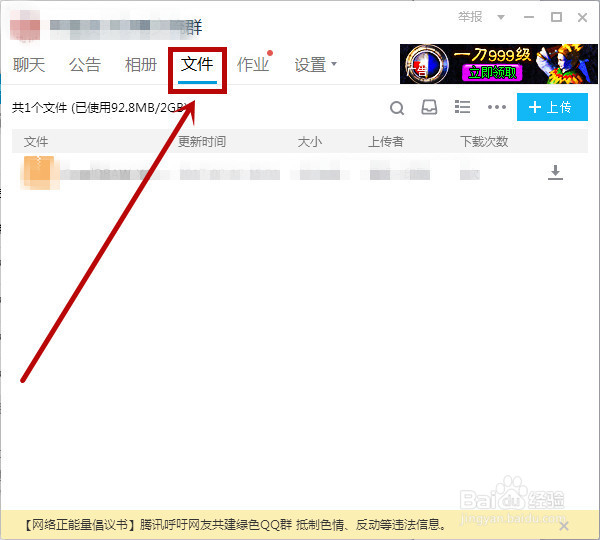
Task: Expand the dropdown arrow beside 举报
Action: (501, 17)
